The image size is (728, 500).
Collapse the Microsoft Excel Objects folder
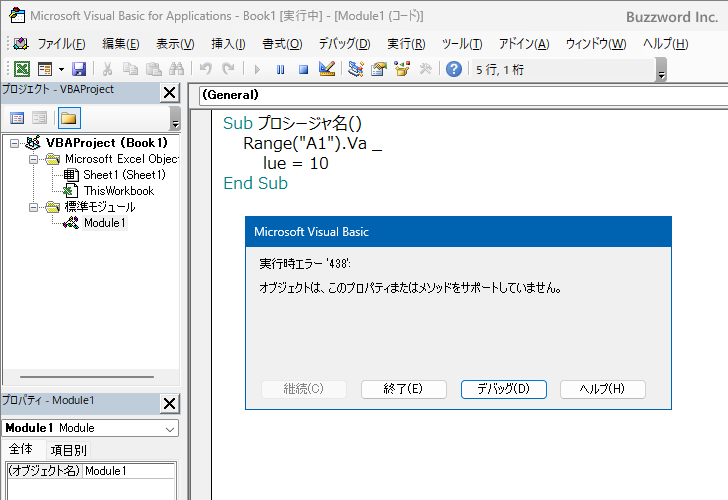33,160
